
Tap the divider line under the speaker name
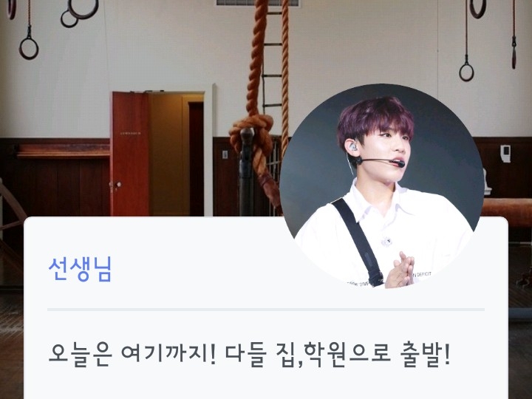tap(266, 310)
